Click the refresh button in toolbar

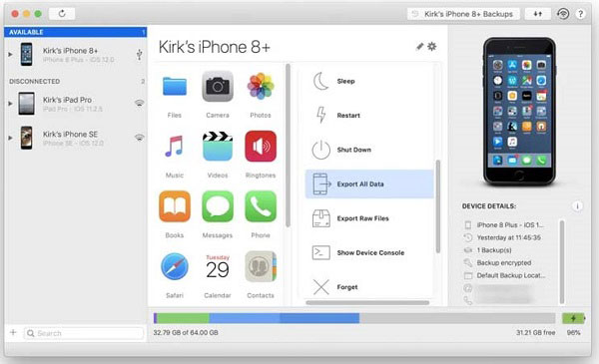(62, 14)
